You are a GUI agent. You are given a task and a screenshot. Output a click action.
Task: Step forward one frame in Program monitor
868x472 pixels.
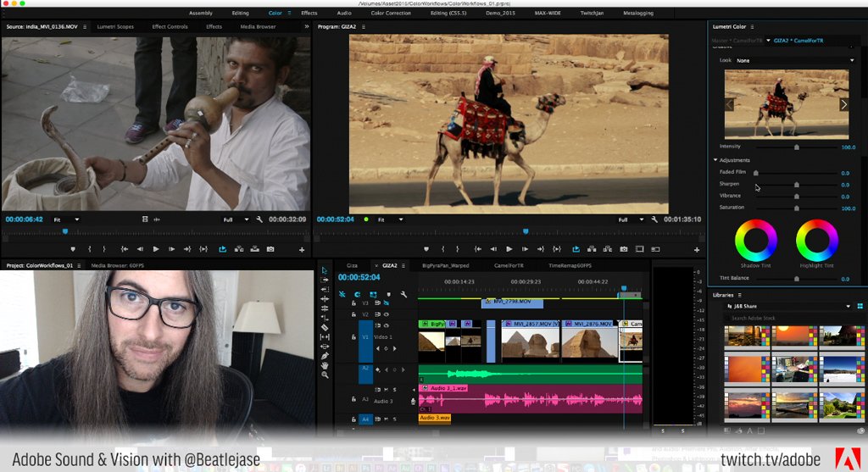tap(525, 249)
